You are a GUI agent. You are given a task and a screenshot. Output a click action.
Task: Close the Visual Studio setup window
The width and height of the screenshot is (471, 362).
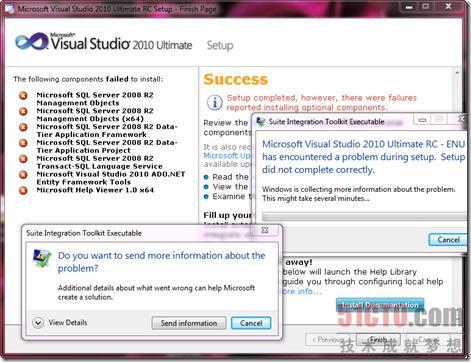click(448, 7)
